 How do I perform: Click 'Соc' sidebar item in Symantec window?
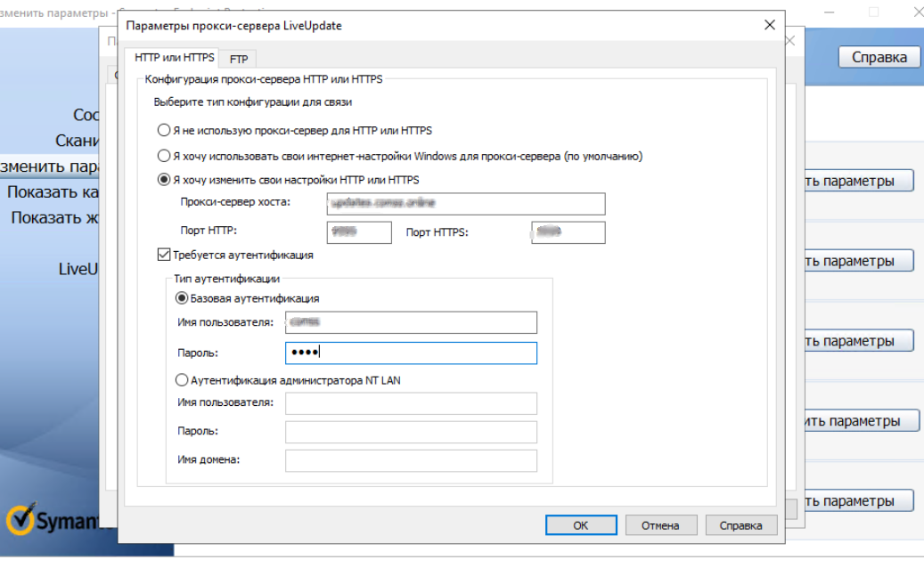tap(86, 115)
